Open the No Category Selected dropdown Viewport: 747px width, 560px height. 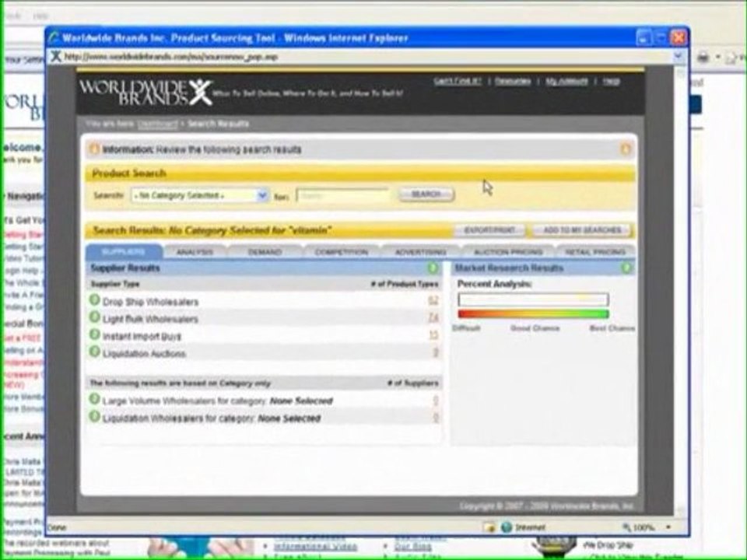pos(200,195)
